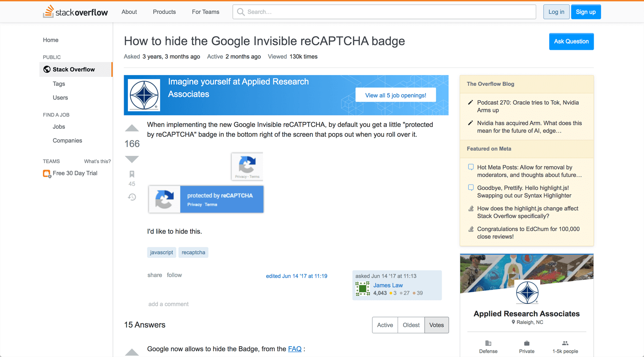Sort answers by Active

(385, 325)
